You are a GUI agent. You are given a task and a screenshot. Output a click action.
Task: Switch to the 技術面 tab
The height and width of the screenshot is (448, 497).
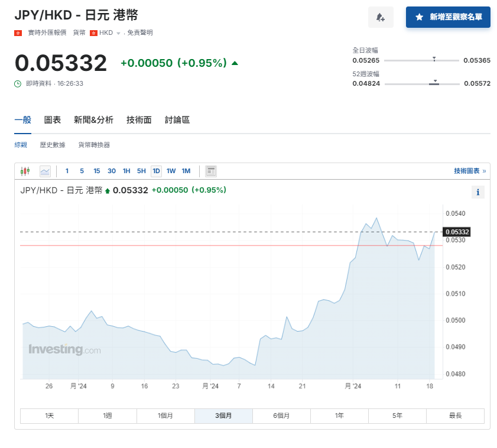139,120
